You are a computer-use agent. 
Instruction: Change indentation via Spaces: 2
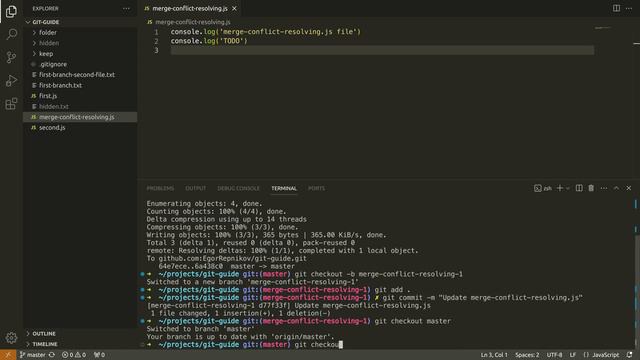pyautogui.click(x=527, y=355)
